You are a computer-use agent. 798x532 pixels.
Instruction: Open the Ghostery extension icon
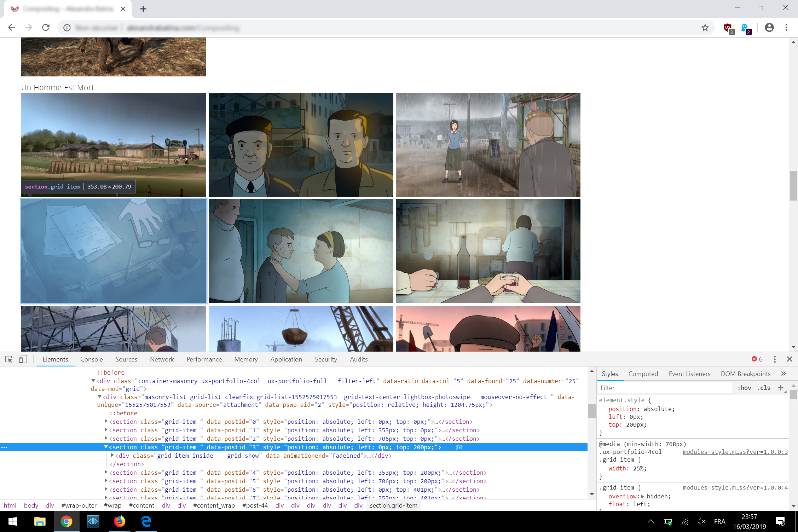pos(745,28)
